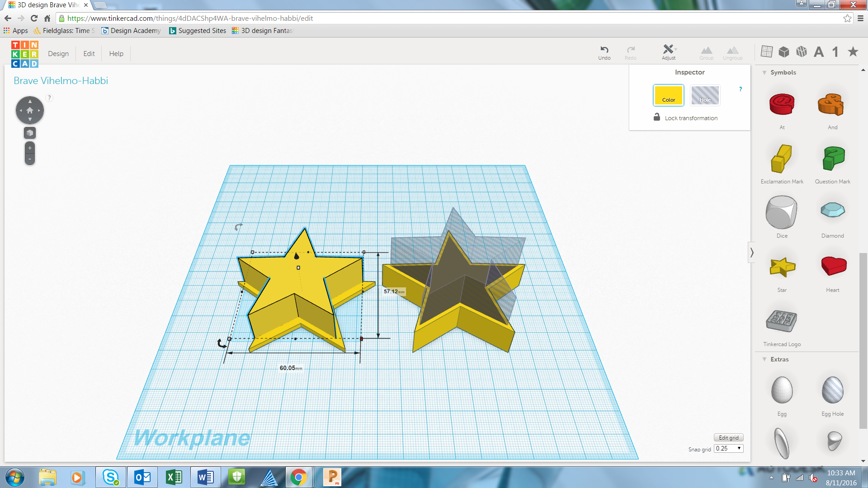This screenshot has height=488, width=868.
Task: Switch shape to Hole mode
Action: (705, 95)
